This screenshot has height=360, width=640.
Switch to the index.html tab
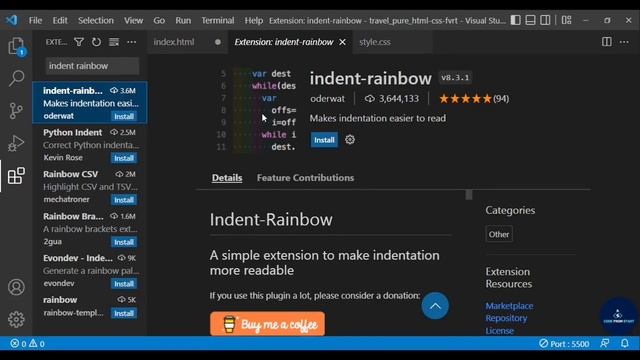187,42
